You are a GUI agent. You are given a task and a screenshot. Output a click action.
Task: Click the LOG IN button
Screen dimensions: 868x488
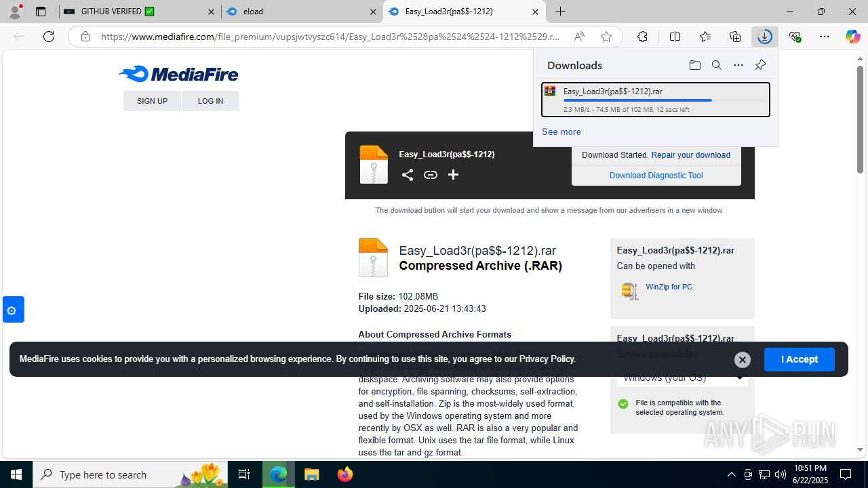coord(210,101)
